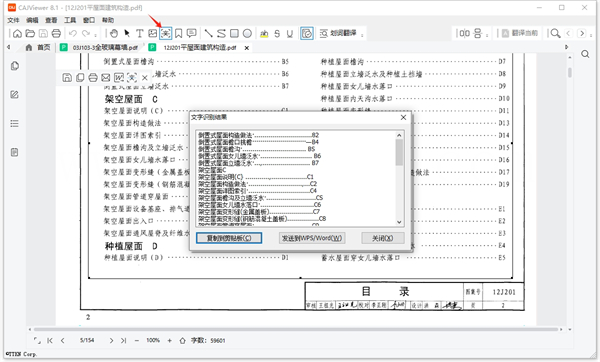Email the selection from floating toolbar
The width and height of the screenshot is (600, 362).
(x=106, y=78)
